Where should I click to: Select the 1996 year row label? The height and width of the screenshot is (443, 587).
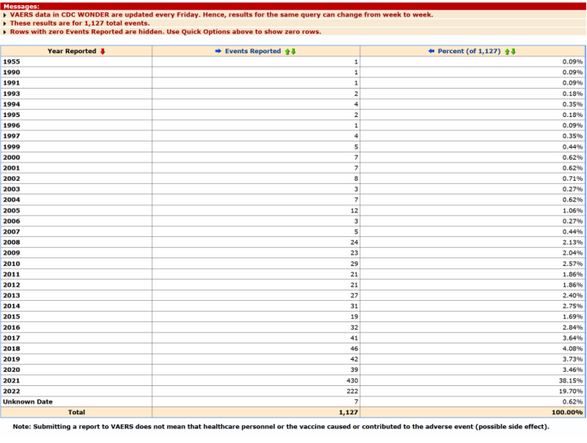point(12,125)
